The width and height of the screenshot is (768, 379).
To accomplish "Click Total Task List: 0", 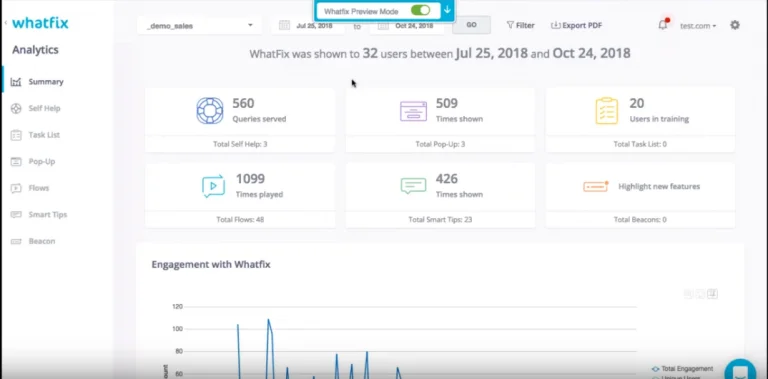I will point(640,144).
